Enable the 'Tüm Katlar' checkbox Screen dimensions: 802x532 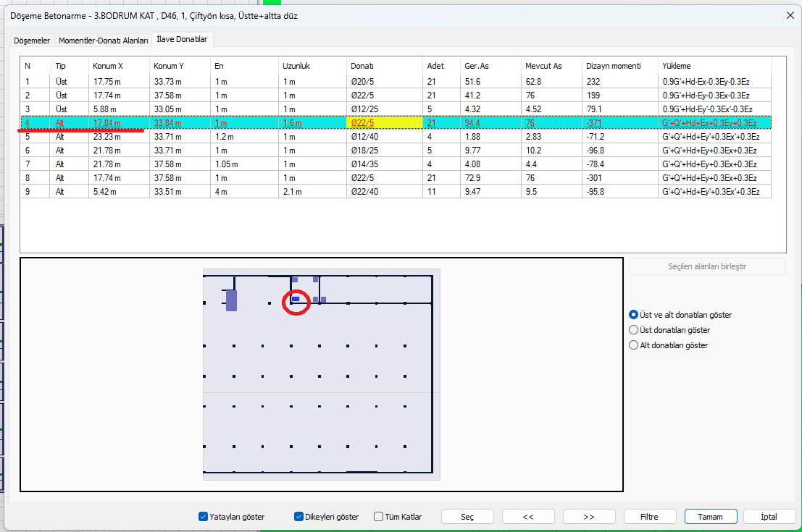[378, 517]
